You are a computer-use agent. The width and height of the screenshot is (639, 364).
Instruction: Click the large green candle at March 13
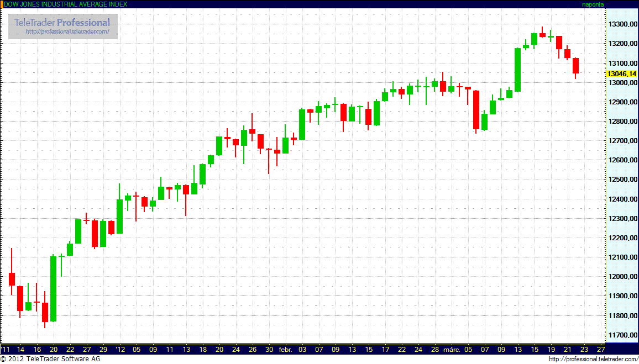tap(517, 70)
